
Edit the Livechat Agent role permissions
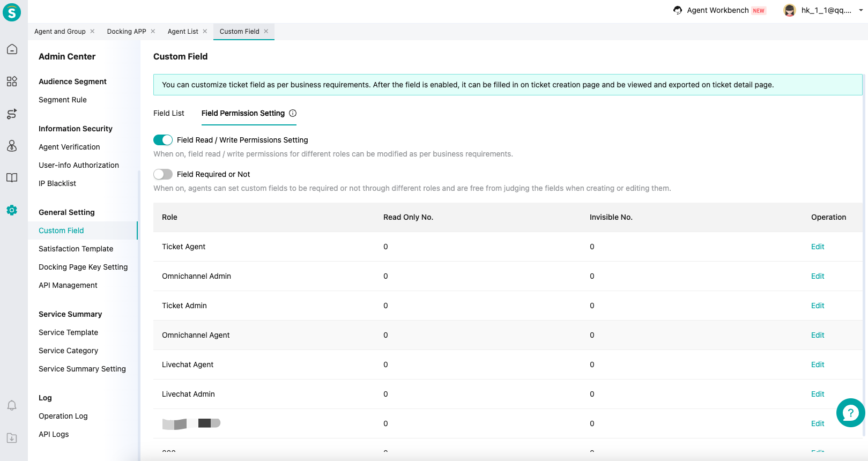pyautogui.click(x=818, y=365)
